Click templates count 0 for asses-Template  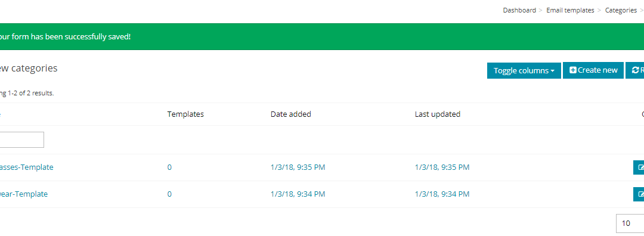[x=169, y=167]
